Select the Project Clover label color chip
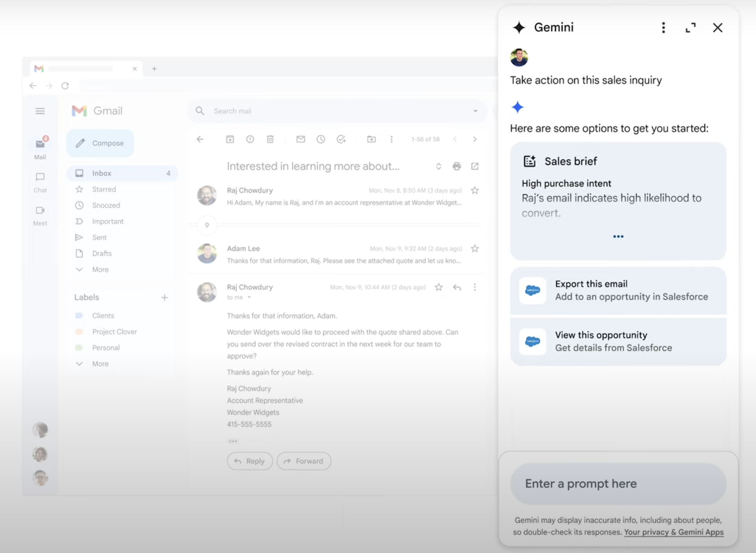 point(79,332)
